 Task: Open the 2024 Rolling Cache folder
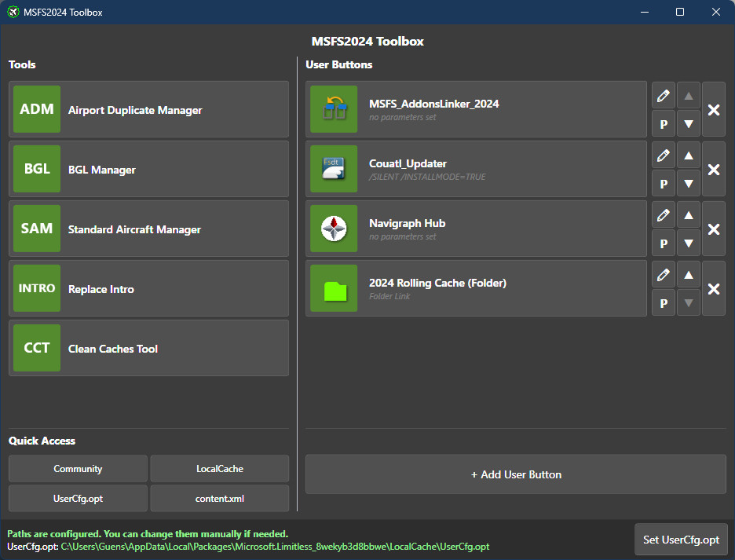click(x=334, y=288)
